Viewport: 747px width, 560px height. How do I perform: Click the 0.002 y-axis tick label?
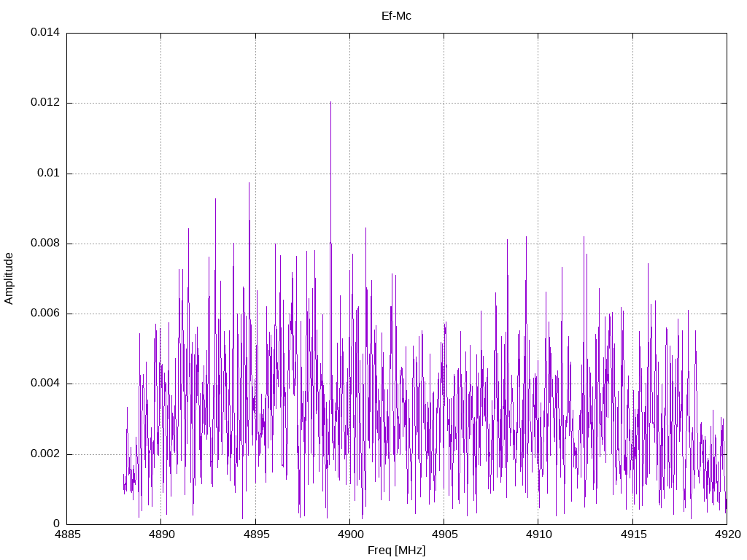pos(45,454)
